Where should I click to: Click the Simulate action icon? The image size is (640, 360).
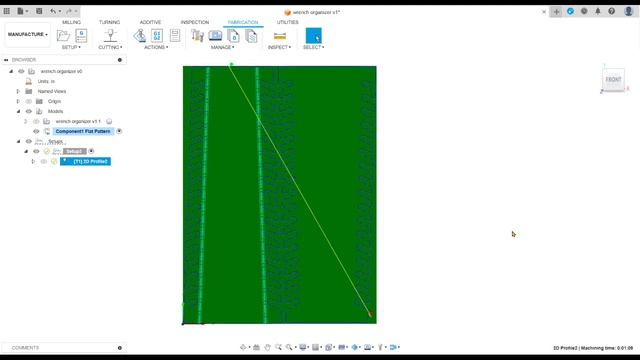click(x=140, y=36)
